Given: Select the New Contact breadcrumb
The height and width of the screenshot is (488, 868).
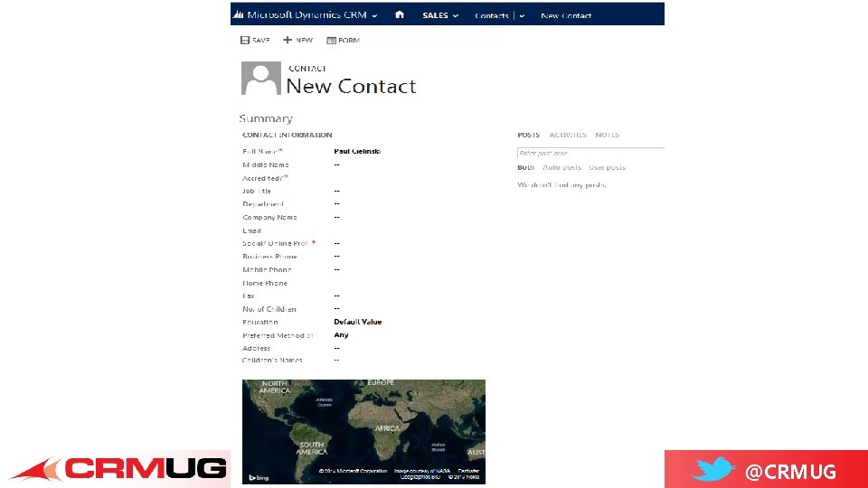Looking at the screenshot, I should click(566, 15).
